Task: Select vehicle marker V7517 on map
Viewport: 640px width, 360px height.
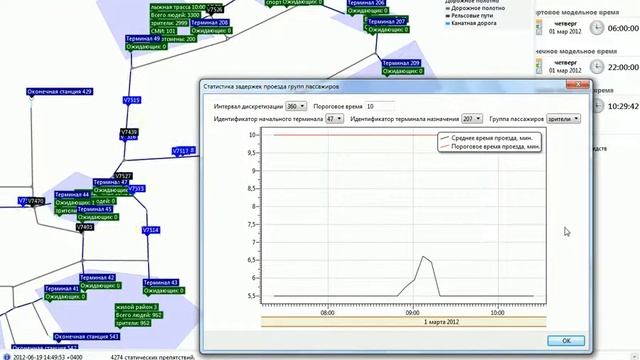Action: click(181, 151)
